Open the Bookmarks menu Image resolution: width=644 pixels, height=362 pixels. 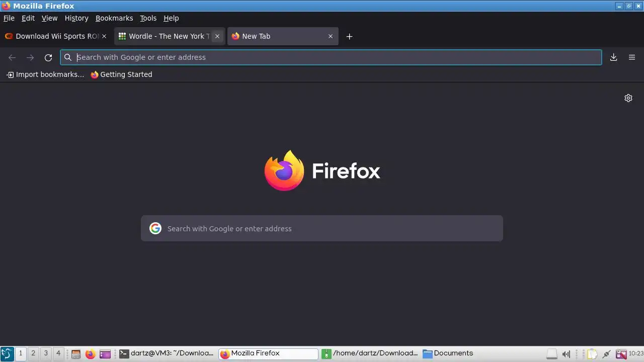(x=114, y=18)
